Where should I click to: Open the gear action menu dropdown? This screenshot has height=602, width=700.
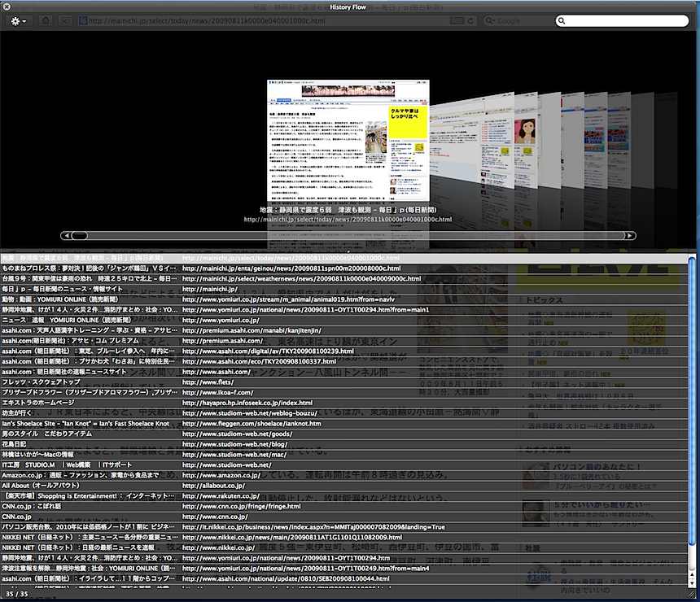[18, 21]
